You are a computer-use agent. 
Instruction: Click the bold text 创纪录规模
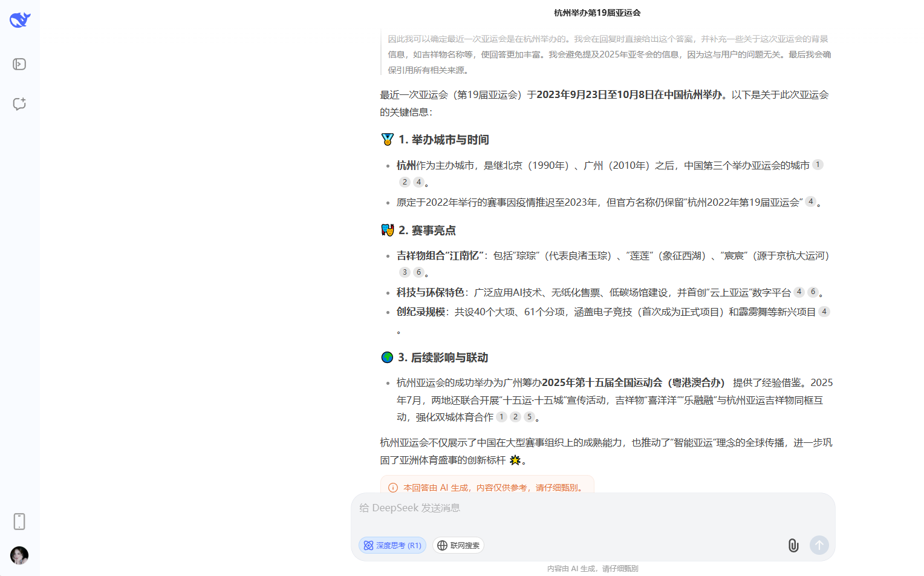point(421,312)
